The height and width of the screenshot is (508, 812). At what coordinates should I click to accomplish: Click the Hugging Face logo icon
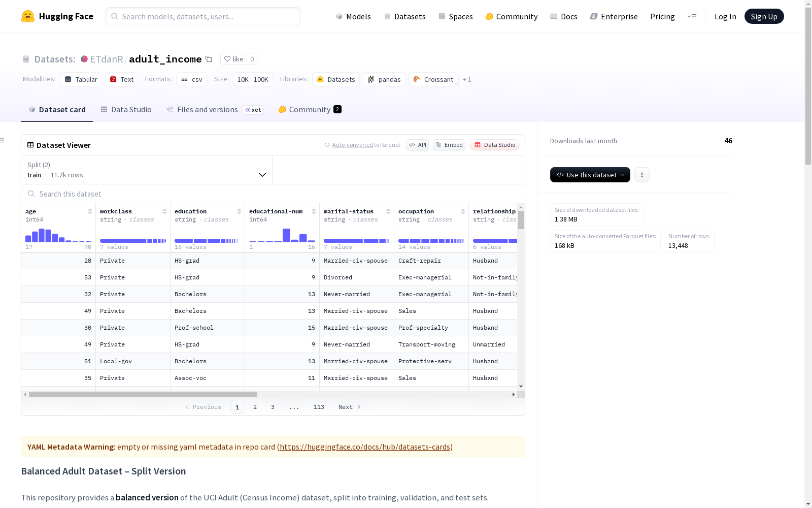point(28,16)
